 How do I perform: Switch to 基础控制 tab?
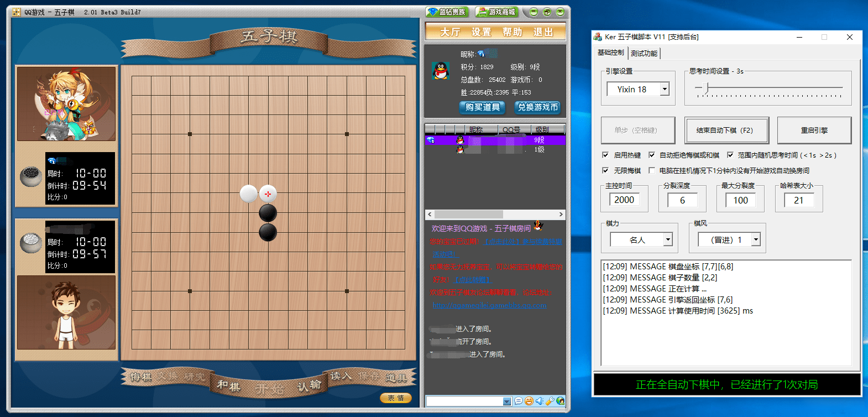(x=611, y=53)
